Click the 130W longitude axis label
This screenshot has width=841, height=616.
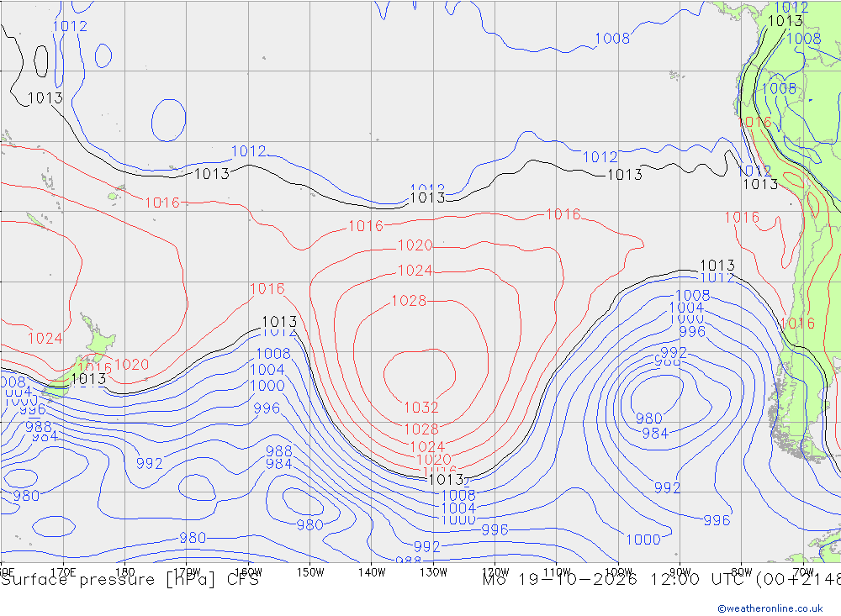(x=433, y=572)
